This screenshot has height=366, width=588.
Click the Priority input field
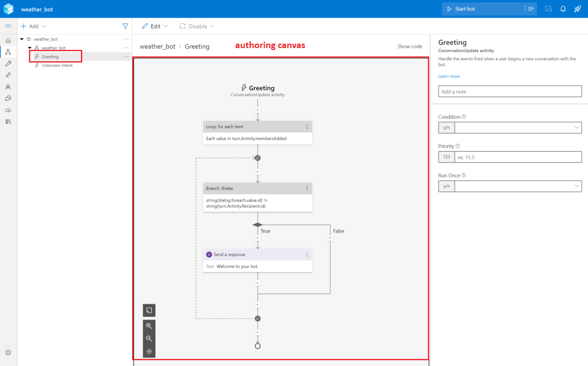[x=518, y=157]
